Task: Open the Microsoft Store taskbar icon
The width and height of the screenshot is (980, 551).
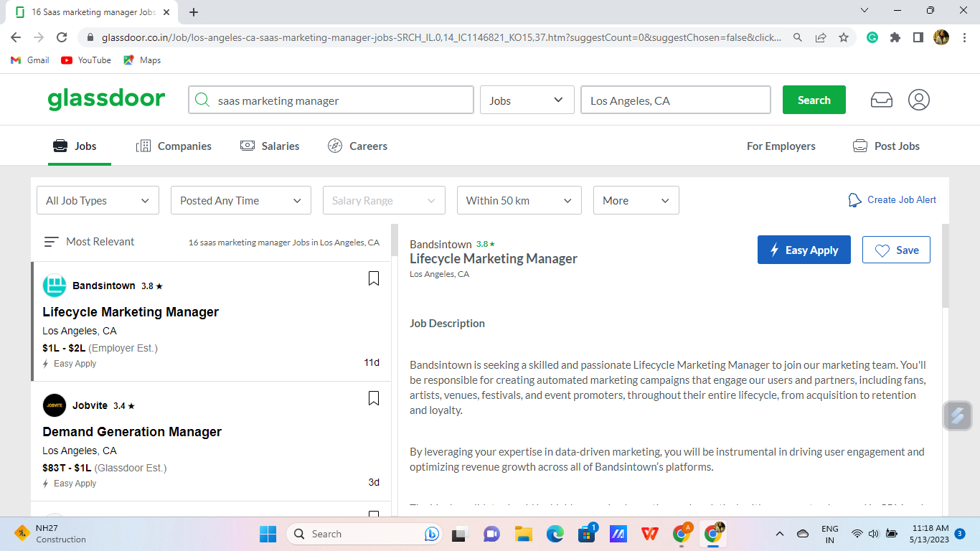Action: coord(588,534)
